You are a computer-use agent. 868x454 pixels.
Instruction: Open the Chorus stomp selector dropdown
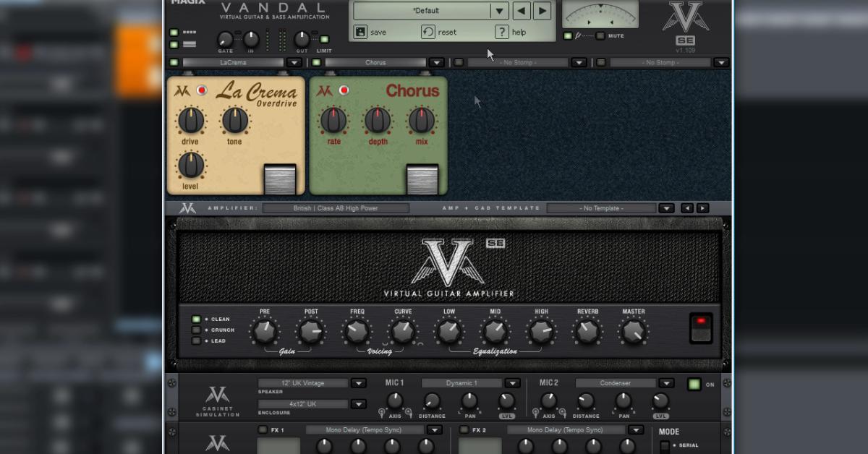point(436,63)
